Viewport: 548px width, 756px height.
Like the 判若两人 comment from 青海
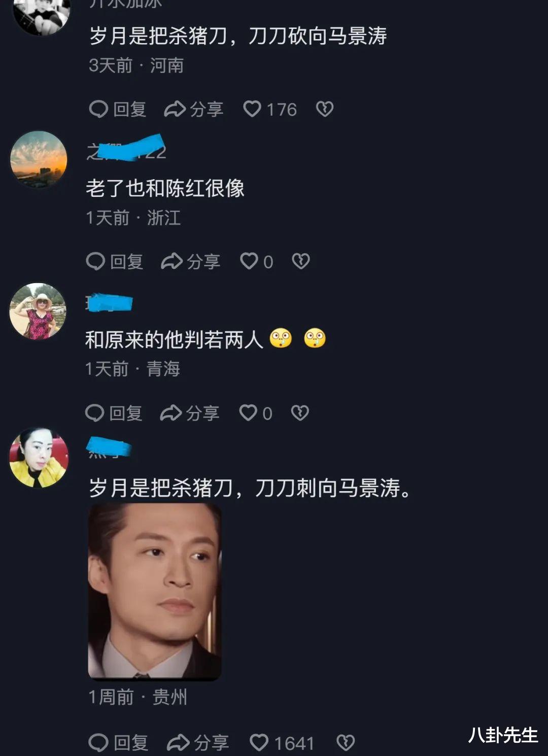(248, 413)
